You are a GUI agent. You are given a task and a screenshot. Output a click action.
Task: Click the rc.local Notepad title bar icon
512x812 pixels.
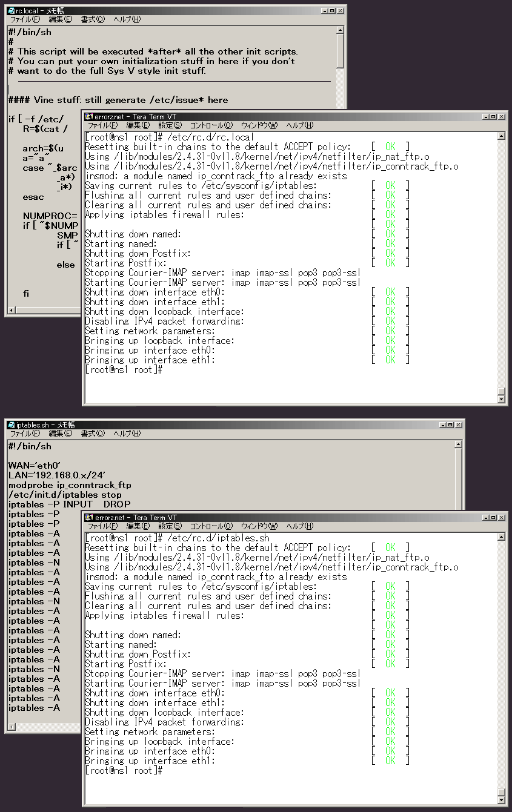click(12, 10)
